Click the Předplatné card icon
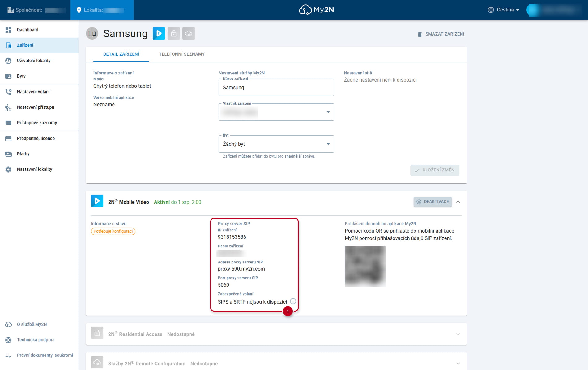The image size is (588, 370). coord(8,138)
